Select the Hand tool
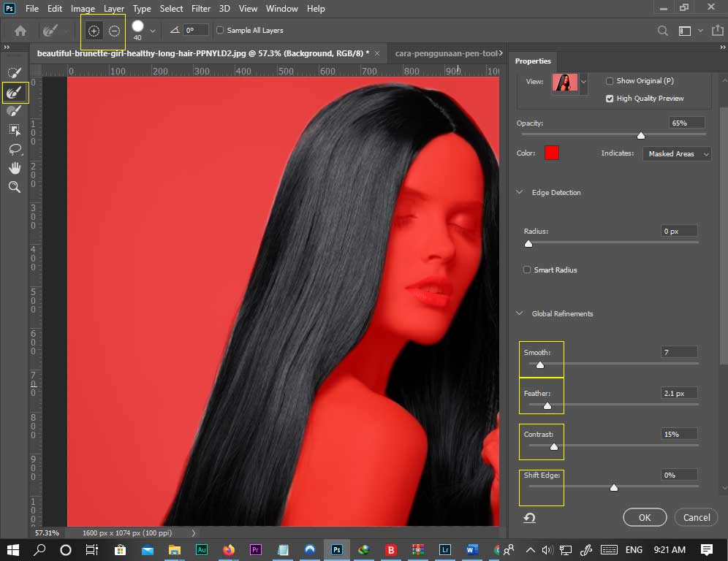The width and height of the screenshot is (728, 561). pos(15,167)
